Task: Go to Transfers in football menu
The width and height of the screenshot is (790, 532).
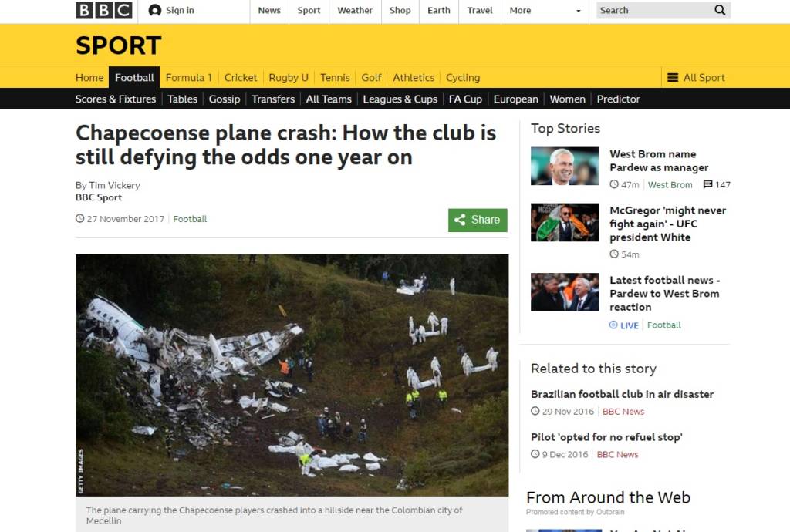Action: [273, 99]
